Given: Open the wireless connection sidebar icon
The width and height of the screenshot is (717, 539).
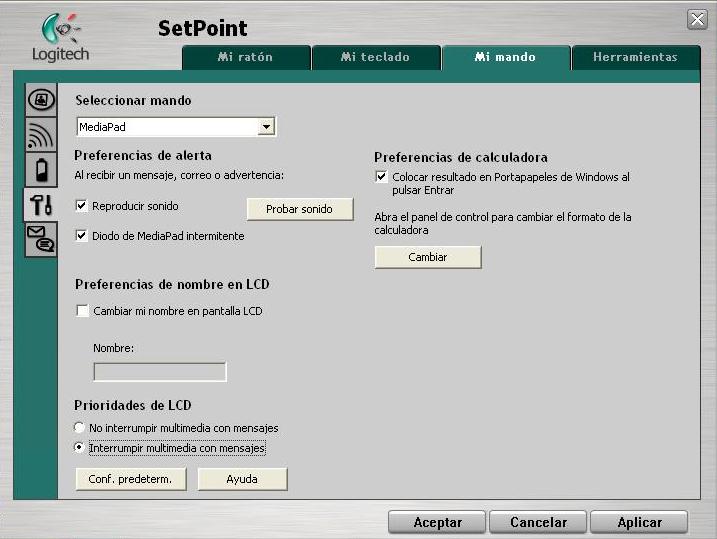Looking at the screenshot, I should coord(41,135).
